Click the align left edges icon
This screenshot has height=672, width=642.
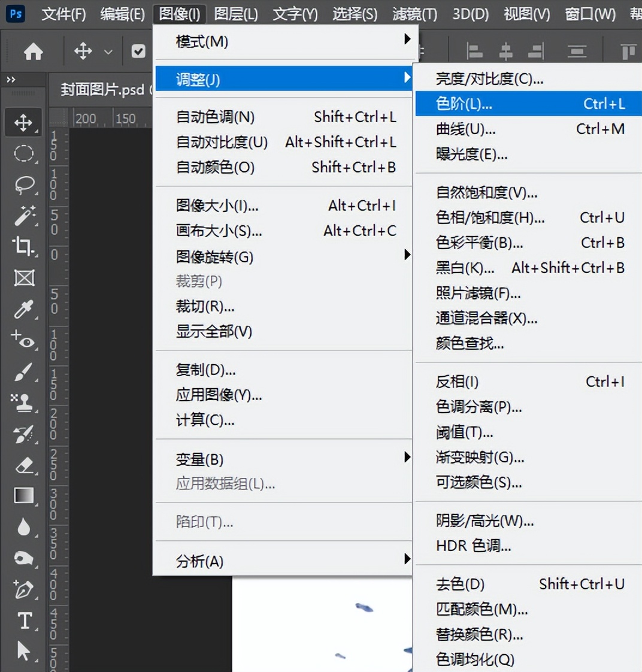pos(474,52)
